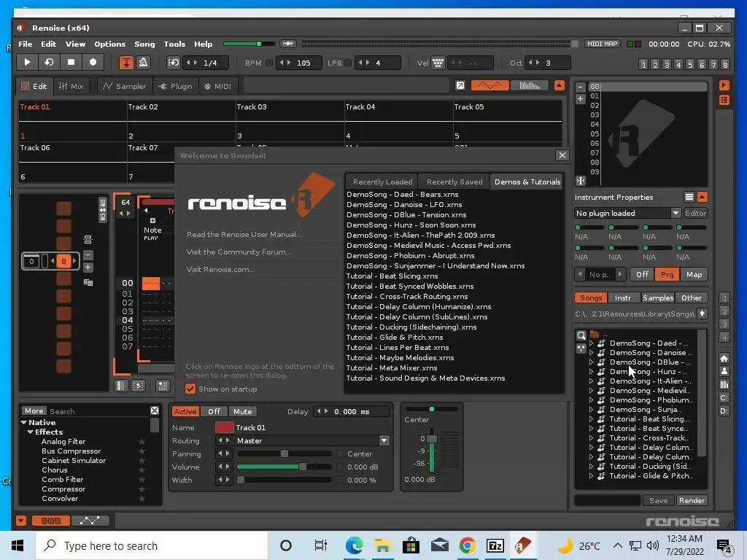Click Visit the Community Forum link
The height and width of the screenshot is (560, 747).
click(x=239, y=252)
